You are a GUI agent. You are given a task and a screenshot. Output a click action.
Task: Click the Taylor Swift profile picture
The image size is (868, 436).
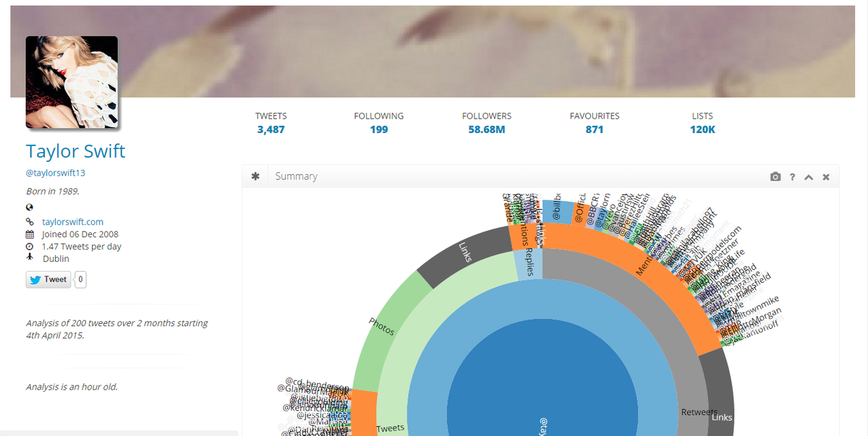[x=72, y=82]
